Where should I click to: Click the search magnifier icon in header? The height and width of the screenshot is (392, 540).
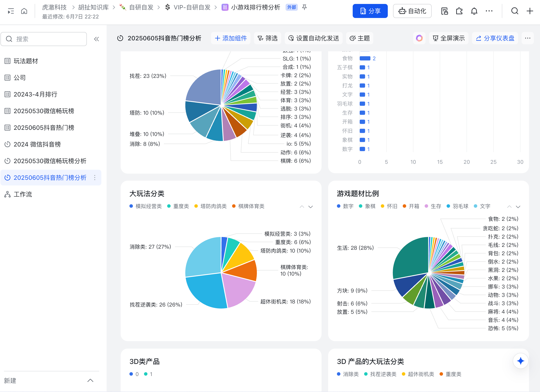tap(515, 11)
